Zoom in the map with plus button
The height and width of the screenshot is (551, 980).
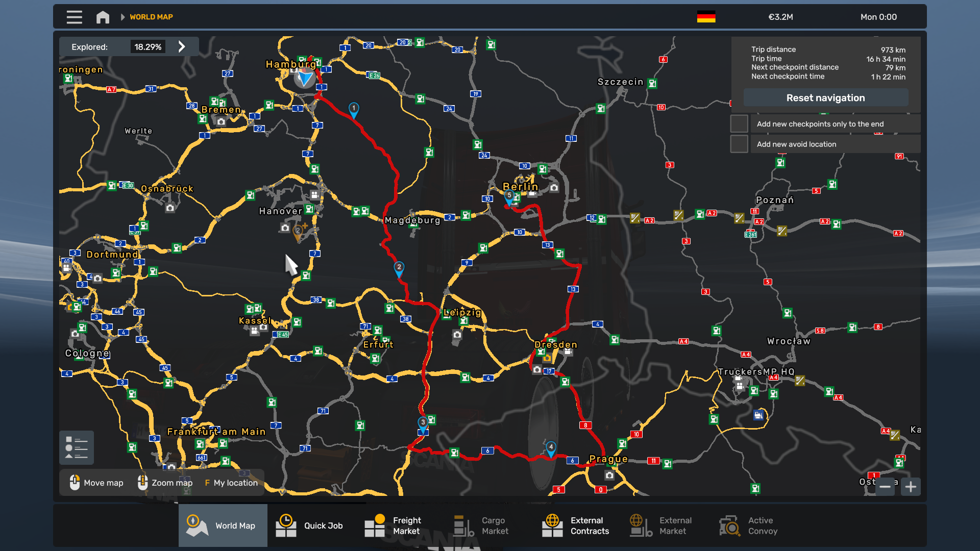911,487
